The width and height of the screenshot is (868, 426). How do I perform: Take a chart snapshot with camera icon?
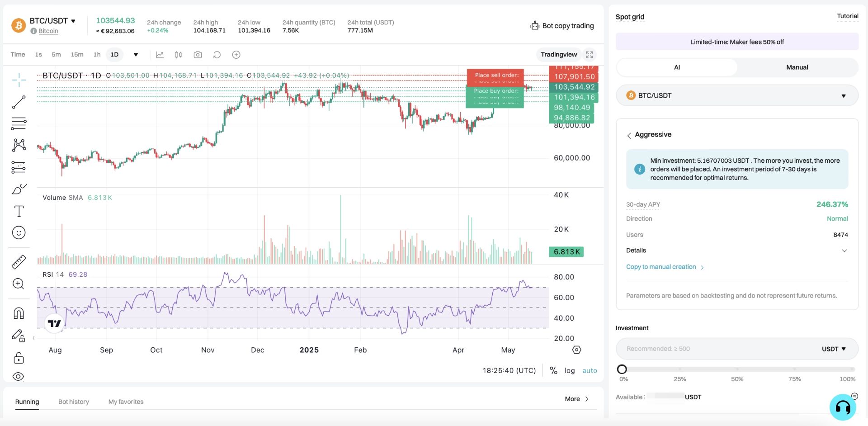point(198,55)
